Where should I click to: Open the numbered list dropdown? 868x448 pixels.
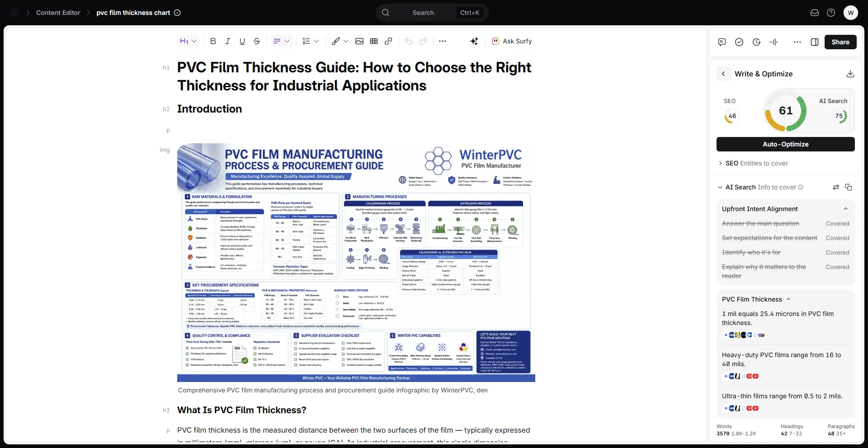311,41
